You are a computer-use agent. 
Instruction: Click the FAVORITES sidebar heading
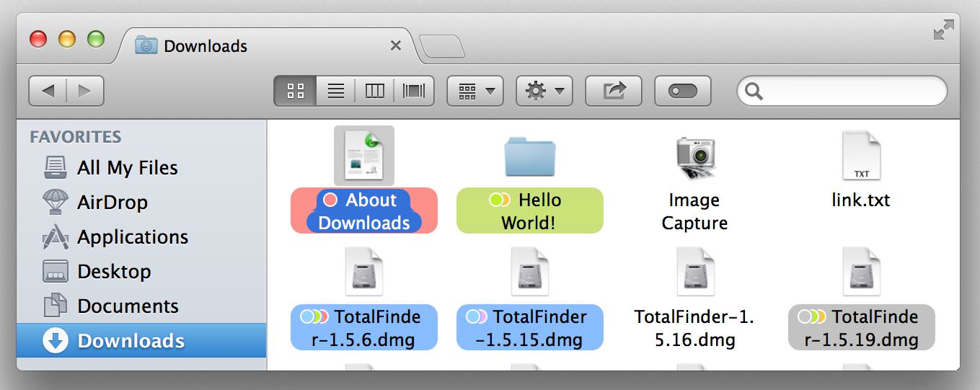point(76,136)
